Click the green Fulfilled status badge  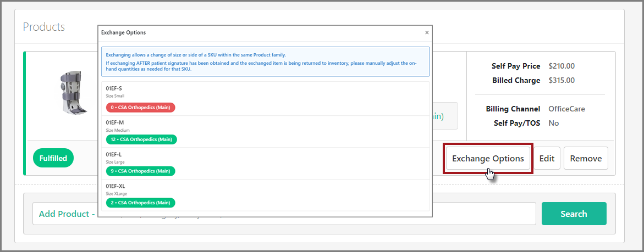coord(53,158)
